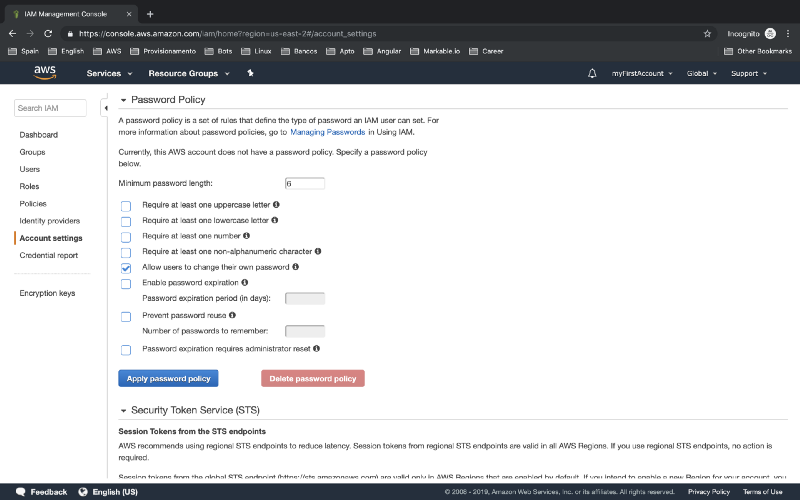The image size is (800, 500).
Task: Open the Chrome three-dot menu
Action: [788, 34]
